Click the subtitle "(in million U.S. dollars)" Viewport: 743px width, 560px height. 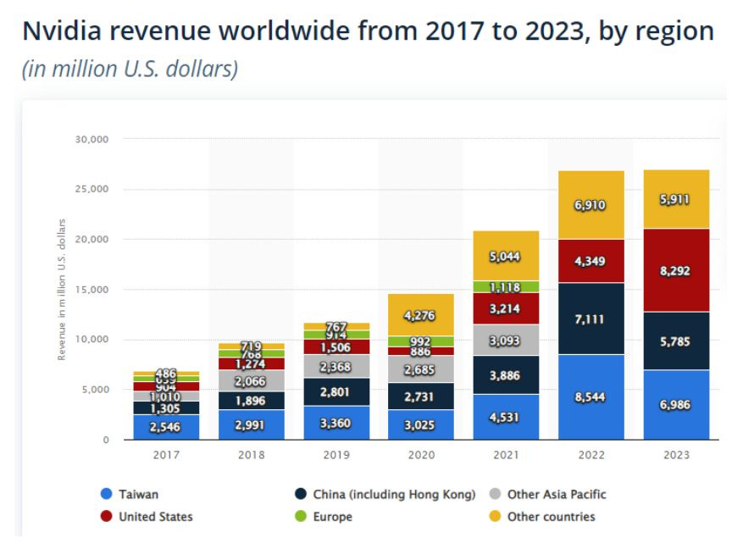point(130,69)
